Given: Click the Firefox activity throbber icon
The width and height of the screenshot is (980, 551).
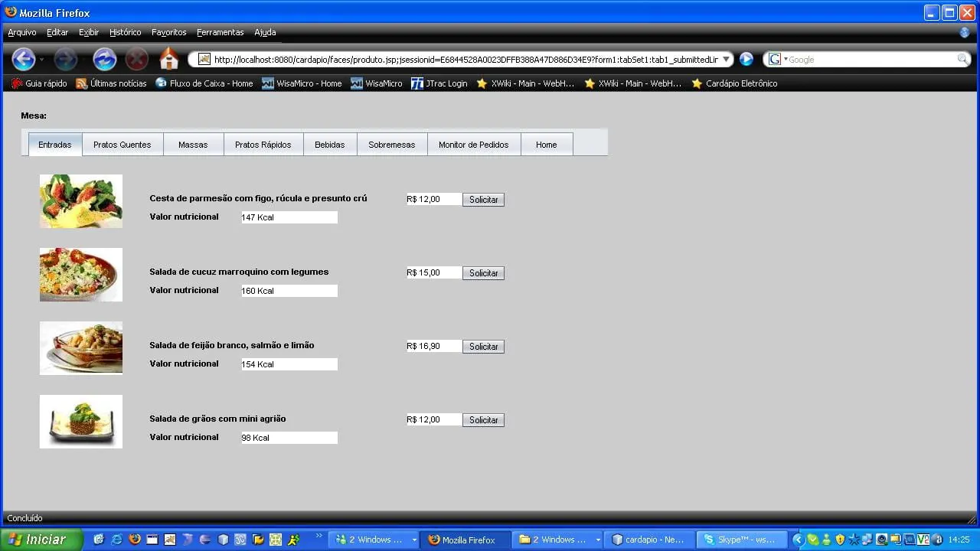Looking at the screenshot, I should [x=965, y=32].
